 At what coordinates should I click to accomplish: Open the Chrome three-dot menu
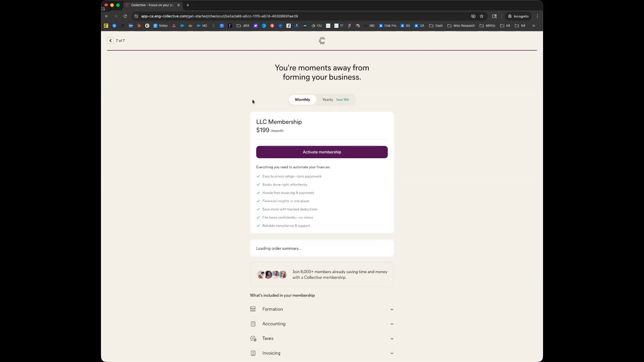(537, 16)
